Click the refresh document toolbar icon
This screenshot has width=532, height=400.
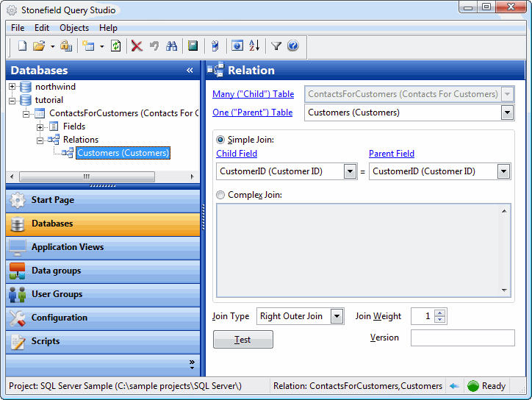[x=116, y=46]
